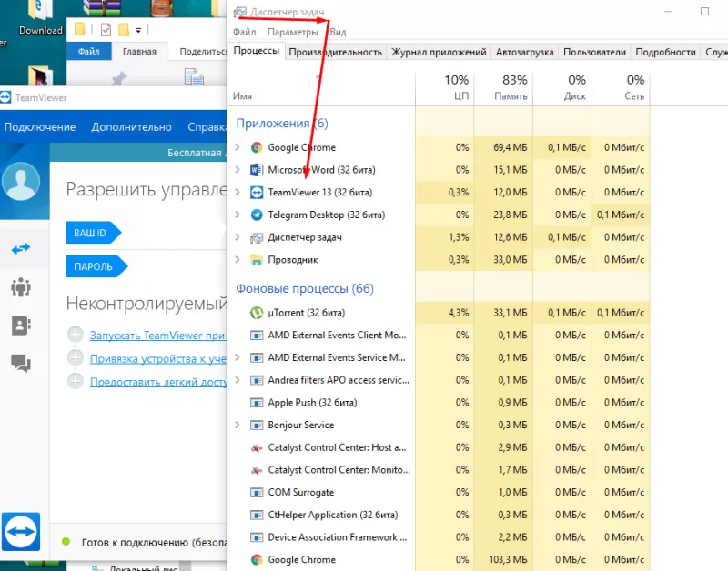Expand the TeamViewer 13 process tree

tap(238, 192)
